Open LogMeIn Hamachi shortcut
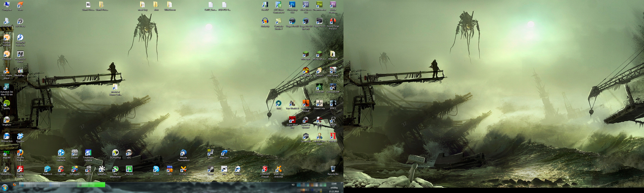This screenshot has height=193, width=644. (x=61, y=155)
